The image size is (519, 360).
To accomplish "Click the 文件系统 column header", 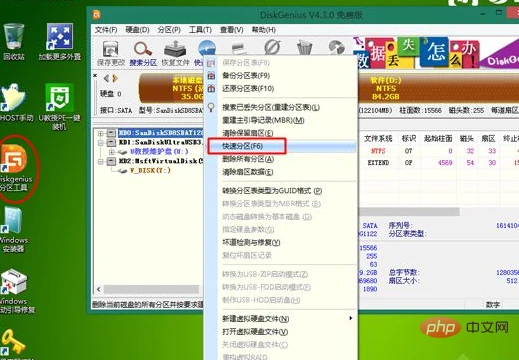I will point(378,138).
